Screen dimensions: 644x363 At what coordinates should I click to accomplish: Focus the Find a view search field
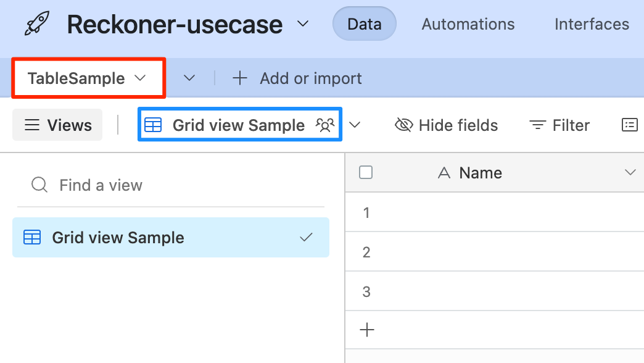click(x=173, y=185)
